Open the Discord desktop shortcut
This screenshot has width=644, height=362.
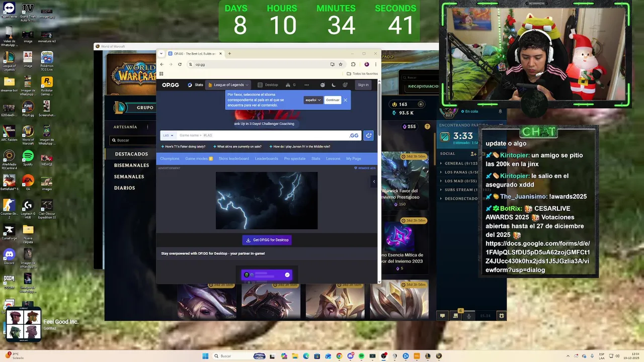[x=9, y=256]
